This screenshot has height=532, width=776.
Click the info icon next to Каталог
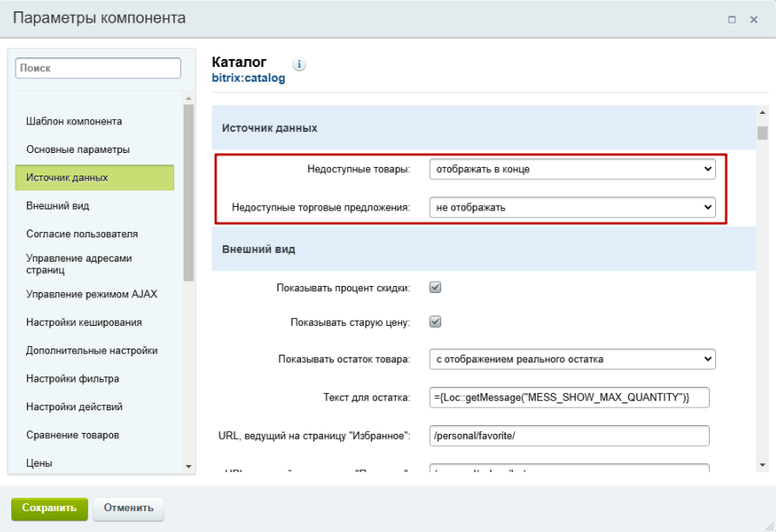pos(300,64)
